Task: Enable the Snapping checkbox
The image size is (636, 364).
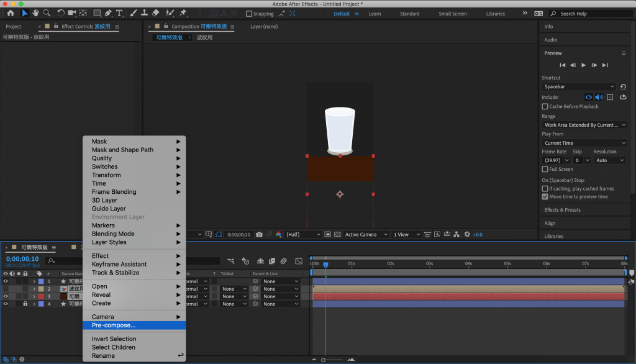Action: 249,14
